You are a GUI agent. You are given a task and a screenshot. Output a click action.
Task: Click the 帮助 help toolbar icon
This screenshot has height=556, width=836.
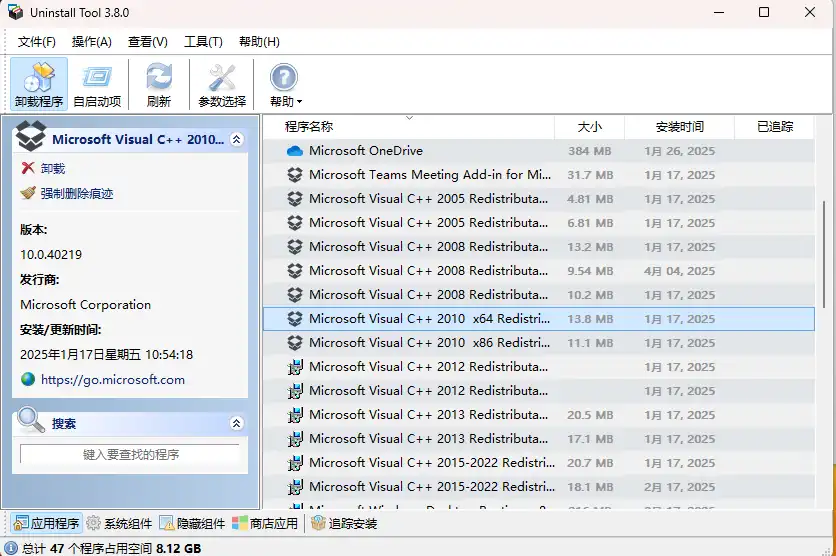284,78
